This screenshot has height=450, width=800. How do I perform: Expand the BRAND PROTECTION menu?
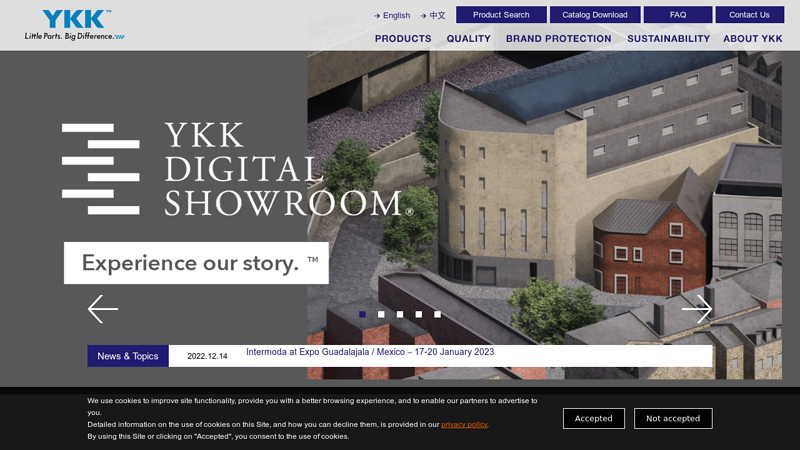coord(559,39)
